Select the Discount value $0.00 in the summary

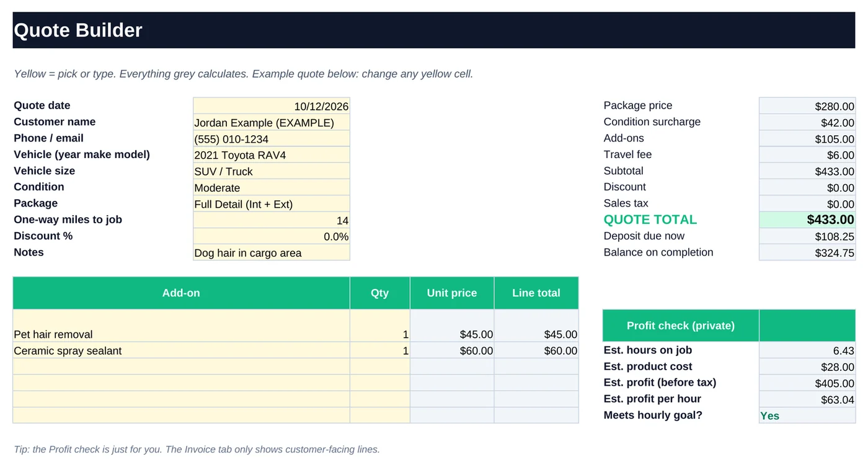(807, 187)
